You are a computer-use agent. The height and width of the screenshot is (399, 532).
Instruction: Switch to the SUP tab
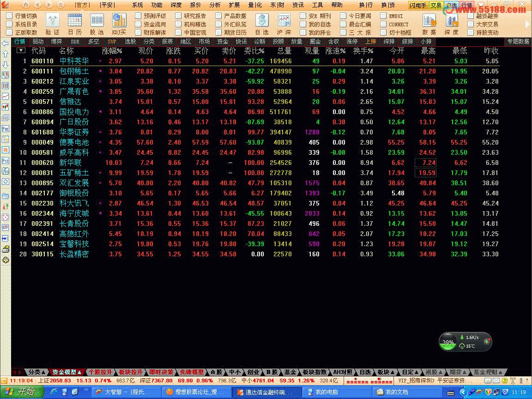click(112, 42)
